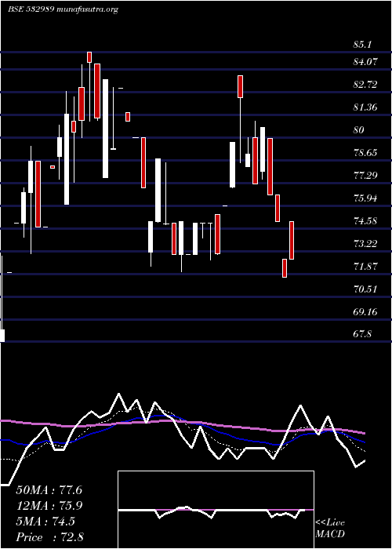Click the '<<Live MACD' label
The height and width of the screenshot is (549, 392).
(330, 528)
